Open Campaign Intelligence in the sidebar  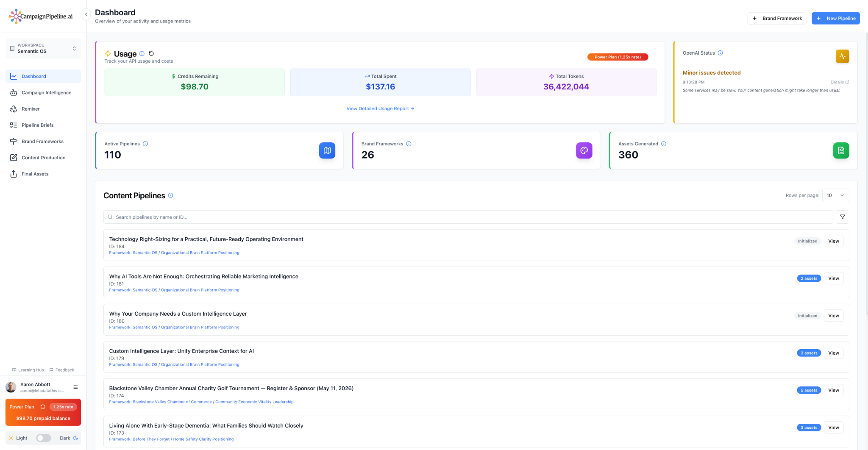click(43, 92)
